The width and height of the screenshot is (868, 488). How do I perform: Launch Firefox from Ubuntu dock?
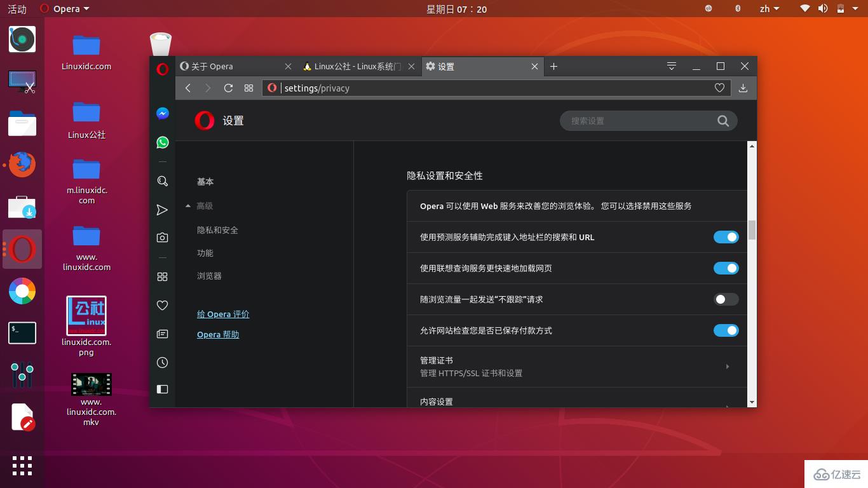[x=22, y=164]
